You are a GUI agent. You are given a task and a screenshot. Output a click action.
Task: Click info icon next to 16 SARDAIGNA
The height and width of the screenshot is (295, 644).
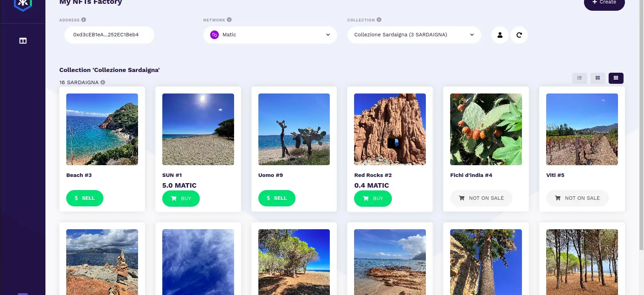click(103, 82)
